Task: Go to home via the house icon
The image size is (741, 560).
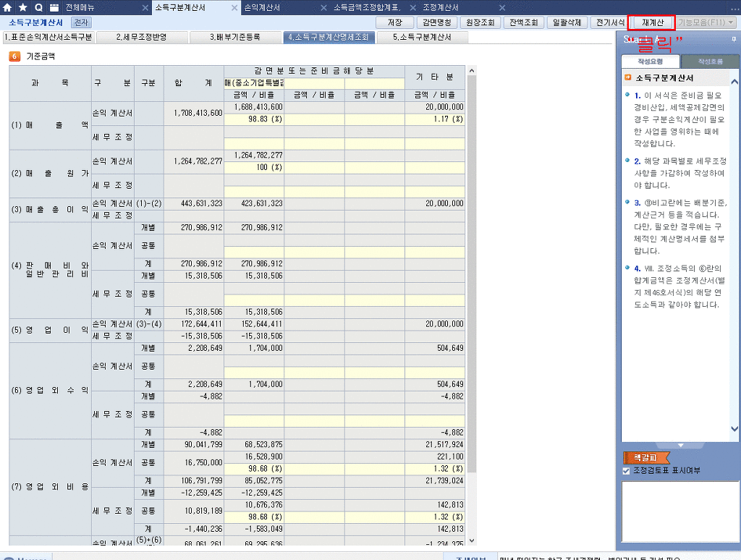Action: coord(7,7)
